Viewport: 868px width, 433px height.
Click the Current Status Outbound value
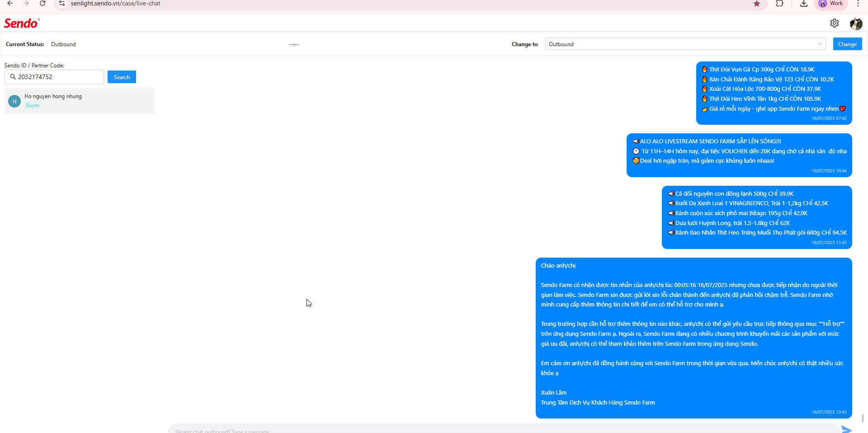[63, 44]
